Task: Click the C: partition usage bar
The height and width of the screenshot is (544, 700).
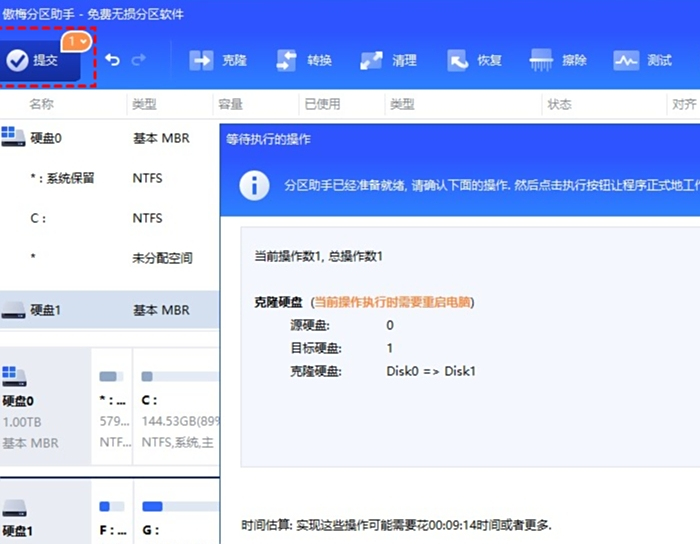Action: click(180, 377)
